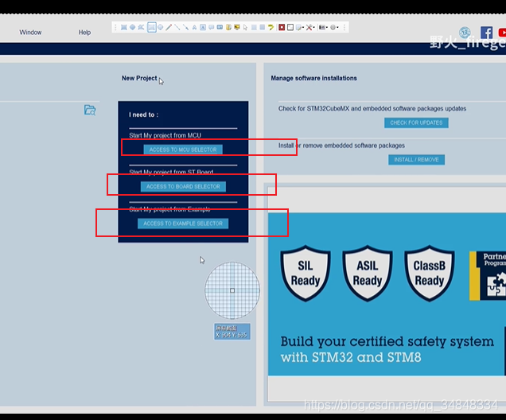Click the second blue square blur icon
506x420 pixels.
coord(263,27)
